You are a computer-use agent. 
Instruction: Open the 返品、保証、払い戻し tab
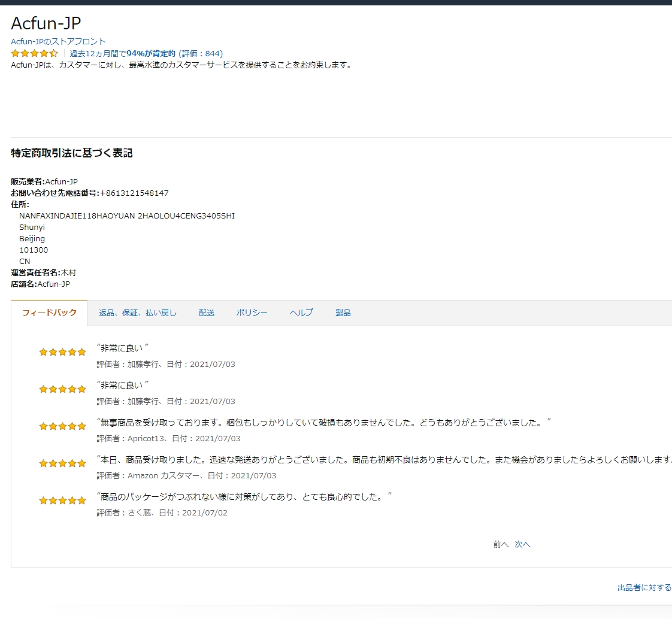tap(138, 312)
